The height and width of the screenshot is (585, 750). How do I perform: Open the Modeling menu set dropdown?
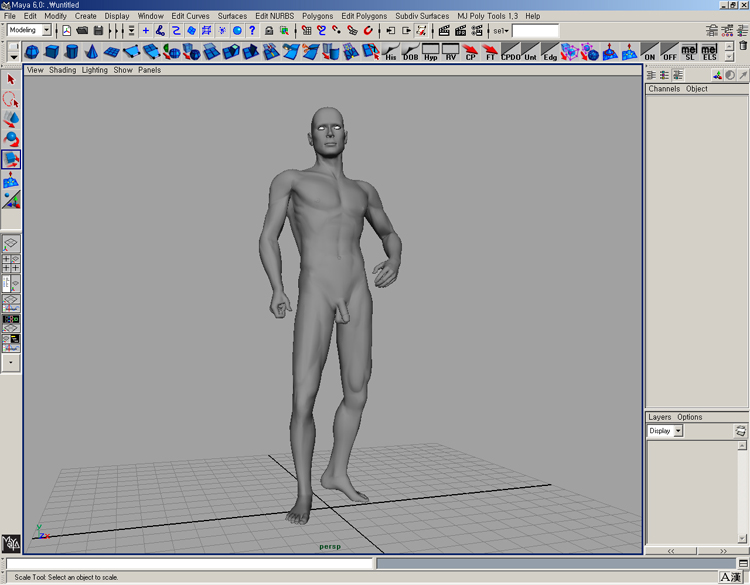click(46, 31)
